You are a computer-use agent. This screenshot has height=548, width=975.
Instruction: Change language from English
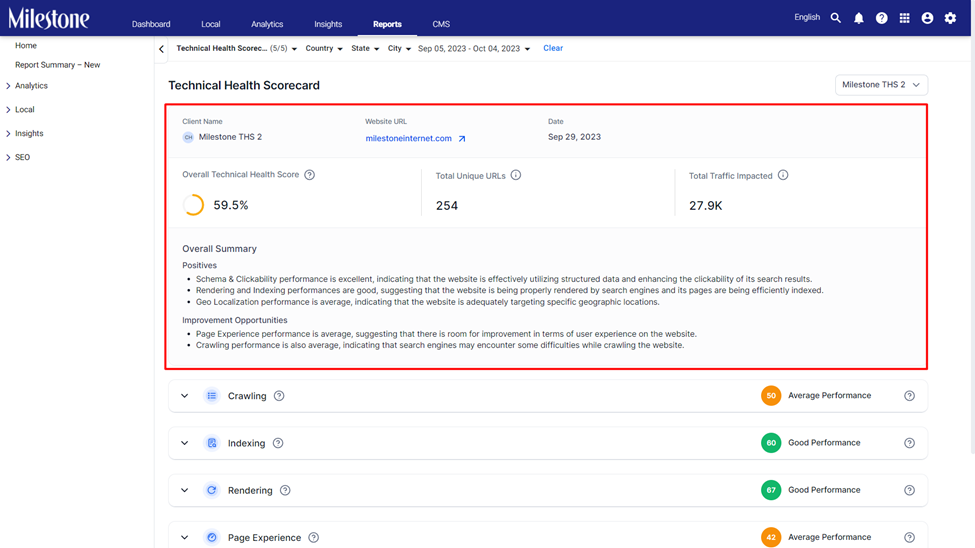pos(807,17)
